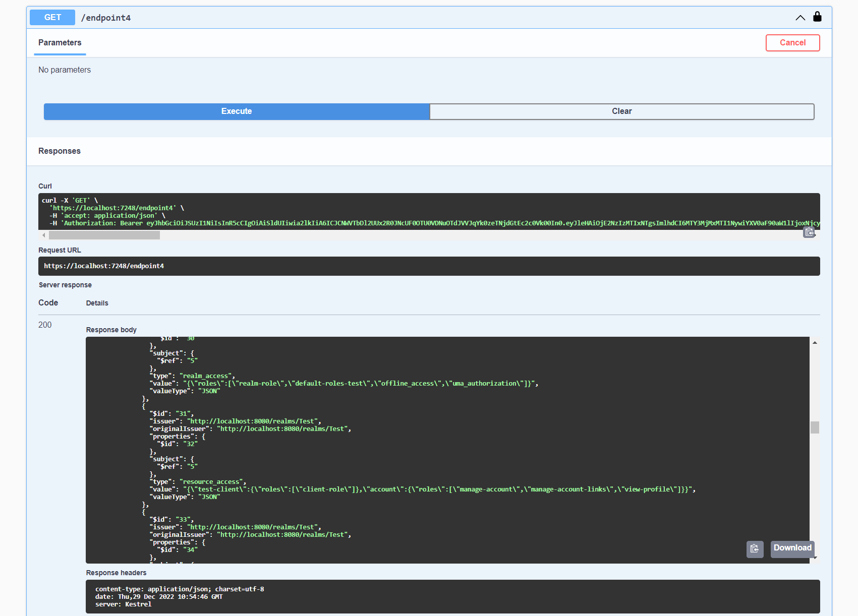Click the GET method badge
This screenshot has width=858, height=616.
(x=52, y=18)
